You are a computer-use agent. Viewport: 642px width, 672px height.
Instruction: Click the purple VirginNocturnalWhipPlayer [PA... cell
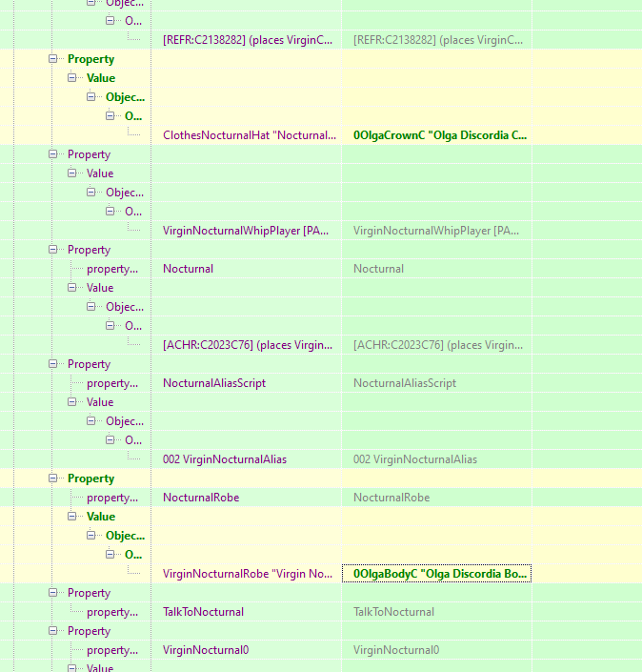pyautogui.click(x=247, y=231)
